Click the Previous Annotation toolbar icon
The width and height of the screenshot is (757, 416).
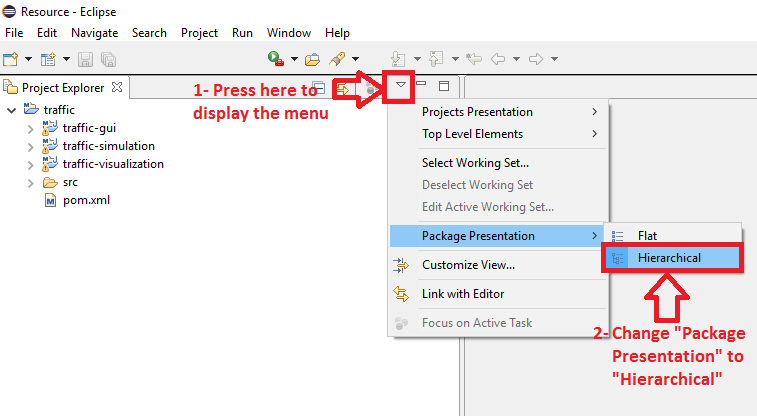436,59
